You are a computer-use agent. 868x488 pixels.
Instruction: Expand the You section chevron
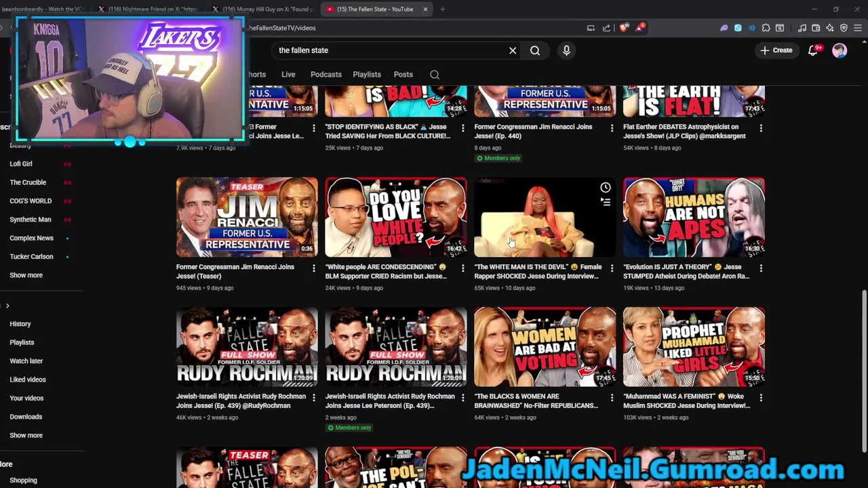point(7,306)
